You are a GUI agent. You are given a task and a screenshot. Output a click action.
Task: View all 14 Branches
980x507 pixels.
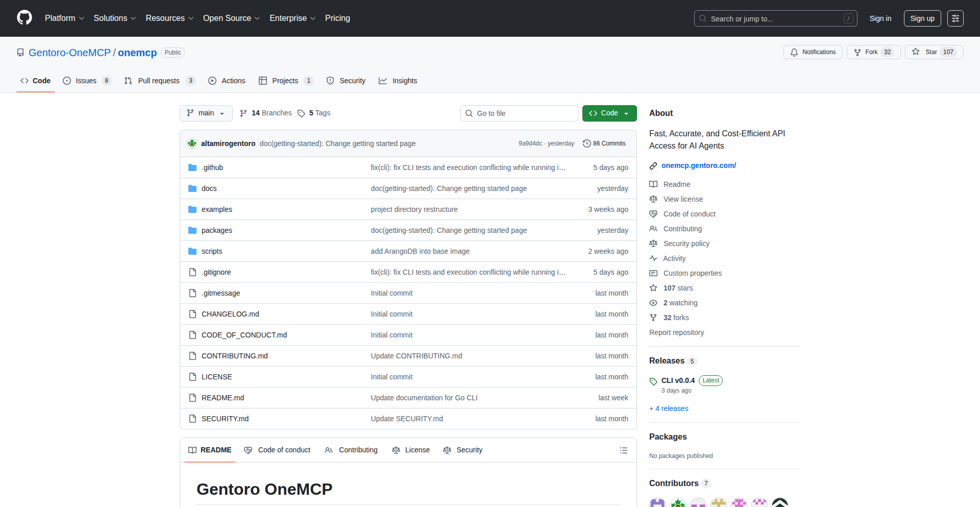pyautogui.click(x=266, y=113)
